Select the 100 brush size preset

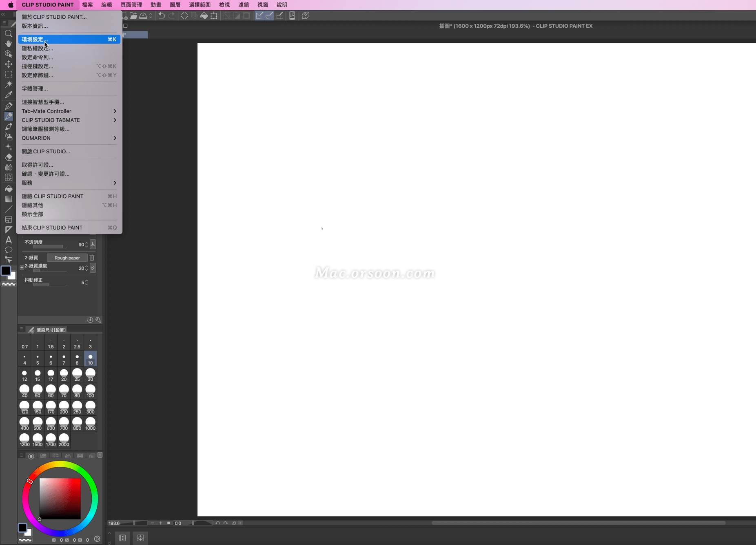(90, 390)
